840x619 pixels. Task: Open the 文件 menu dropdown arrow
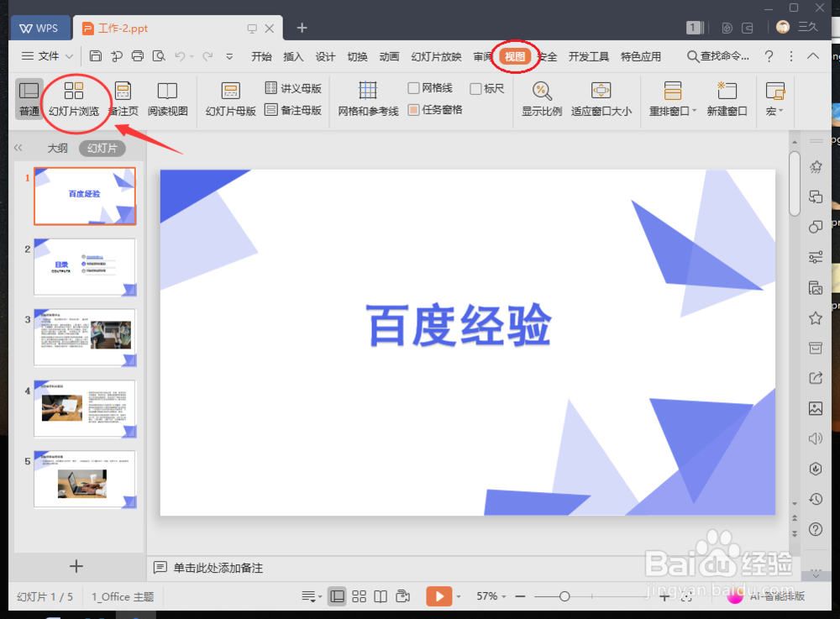point(69,56)
